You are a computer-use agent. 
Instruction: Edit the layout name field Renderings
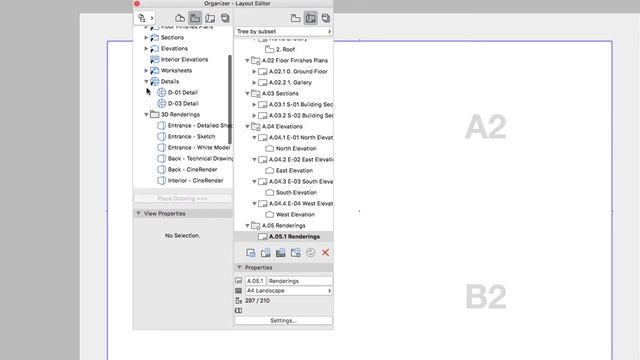300,281
